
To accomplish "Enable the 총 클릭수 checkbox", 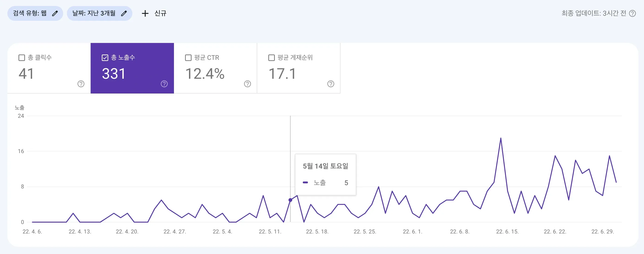I will pos(22,58).
